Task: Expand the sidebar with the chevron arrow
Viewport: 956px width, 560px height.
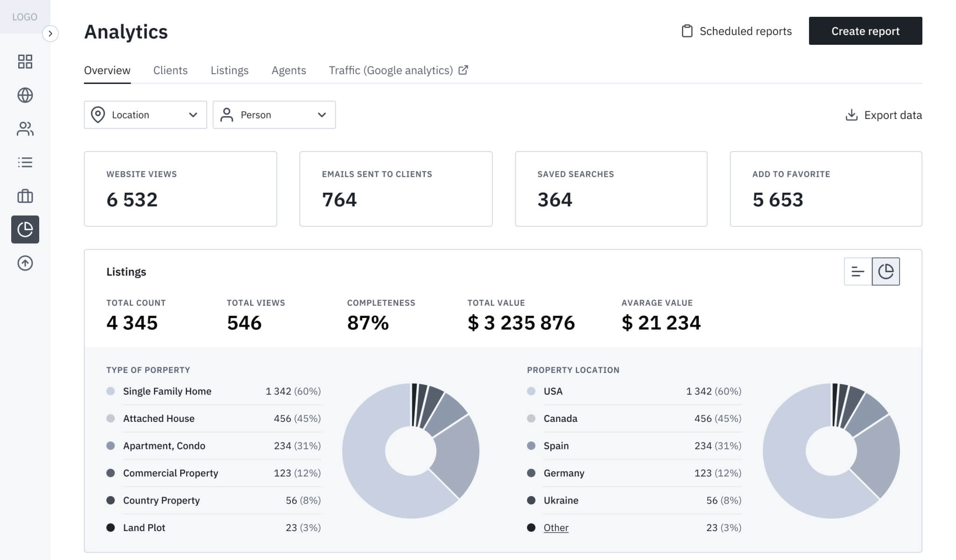Action: click(50, 34)
